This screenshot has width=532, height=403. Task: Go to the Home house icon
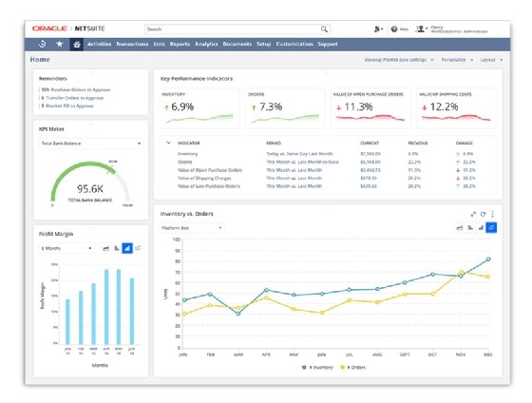click(x=77, y=44)
